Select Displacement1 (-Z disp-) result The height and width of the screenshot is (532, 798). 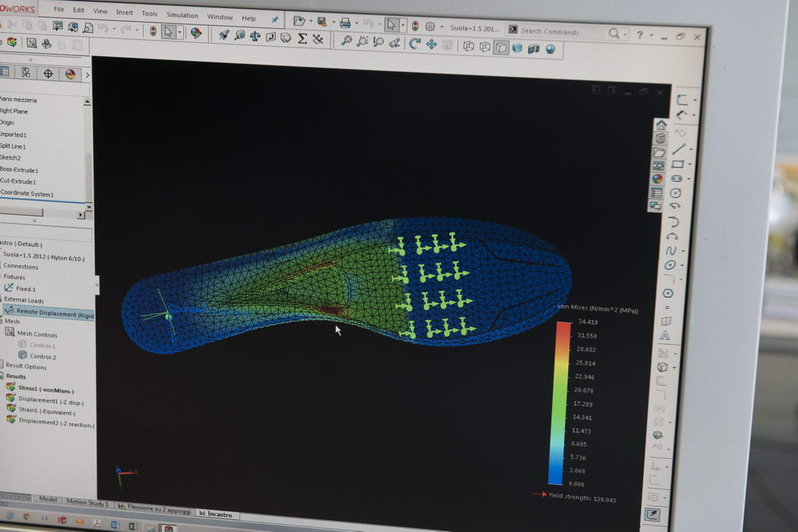[45, 401]
